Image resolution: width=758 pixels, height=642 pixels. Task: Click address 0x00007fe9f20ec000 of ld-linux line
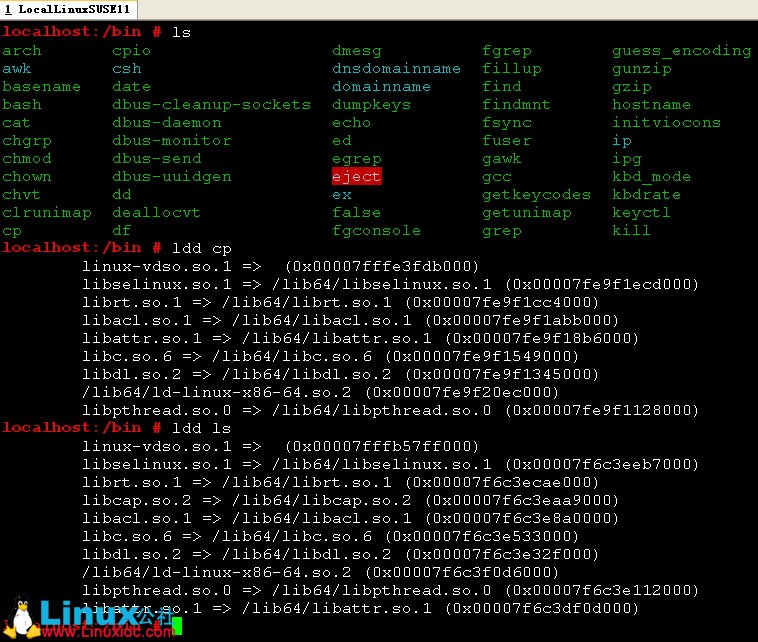coord(462,393)
